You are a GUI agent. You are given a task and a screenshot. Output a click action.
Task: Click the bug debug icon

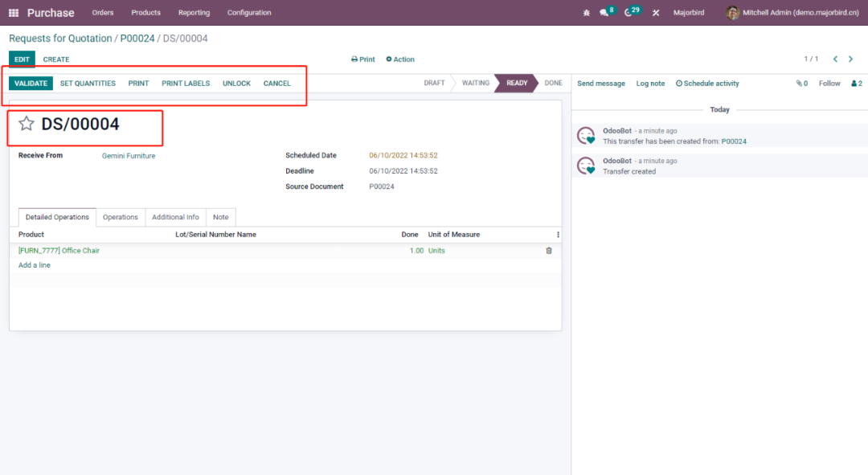click(x=586, y=13)
